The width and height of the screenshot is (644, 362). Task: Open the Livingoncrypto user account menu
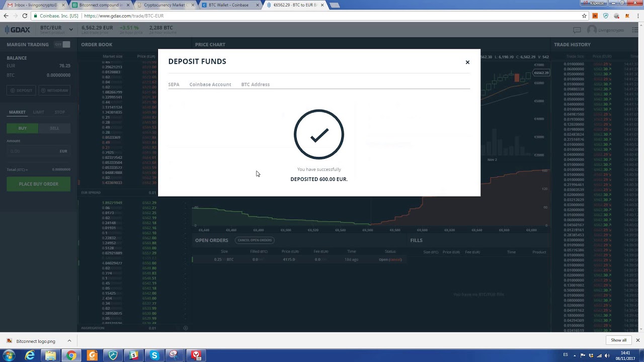(x=606, y=30)
